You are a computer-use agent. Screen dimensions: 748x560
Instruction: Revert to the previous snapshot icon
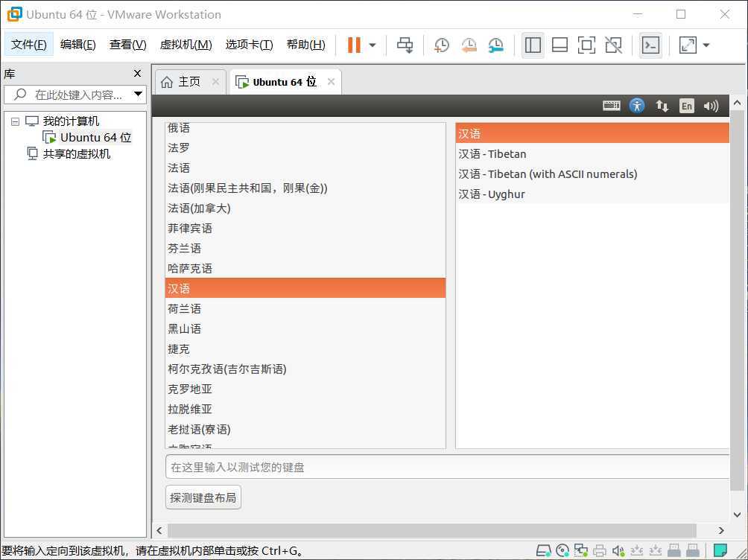tap(469, 45)
